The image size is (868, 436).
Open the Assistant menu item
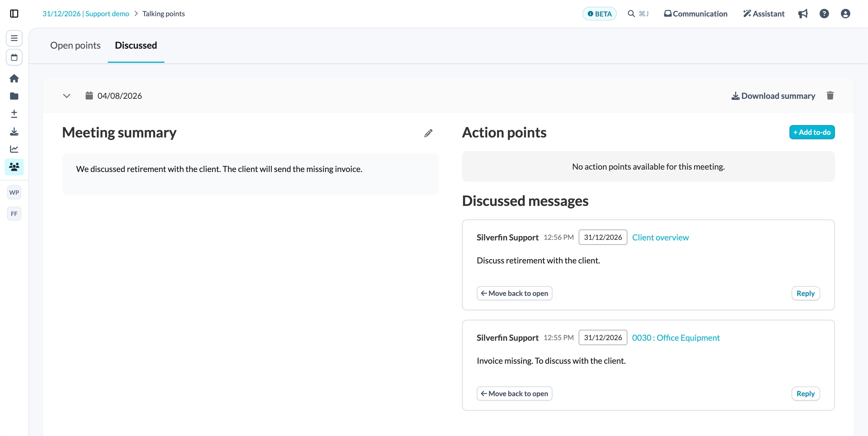pyautogui.click(x=763, y=14)
